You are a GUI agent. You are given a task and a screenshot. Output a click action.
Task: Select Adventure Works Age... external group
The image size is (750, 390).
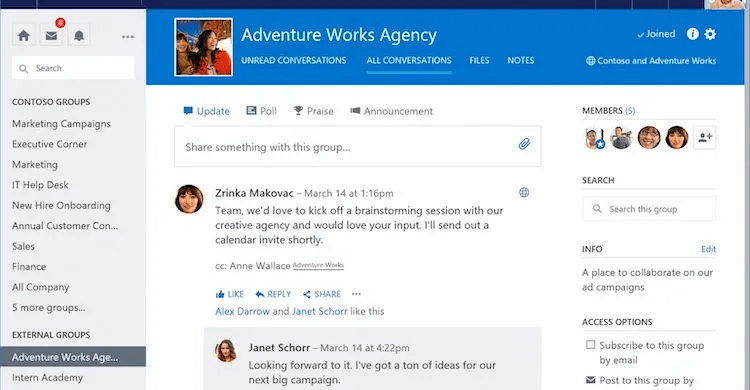[73, 357]
